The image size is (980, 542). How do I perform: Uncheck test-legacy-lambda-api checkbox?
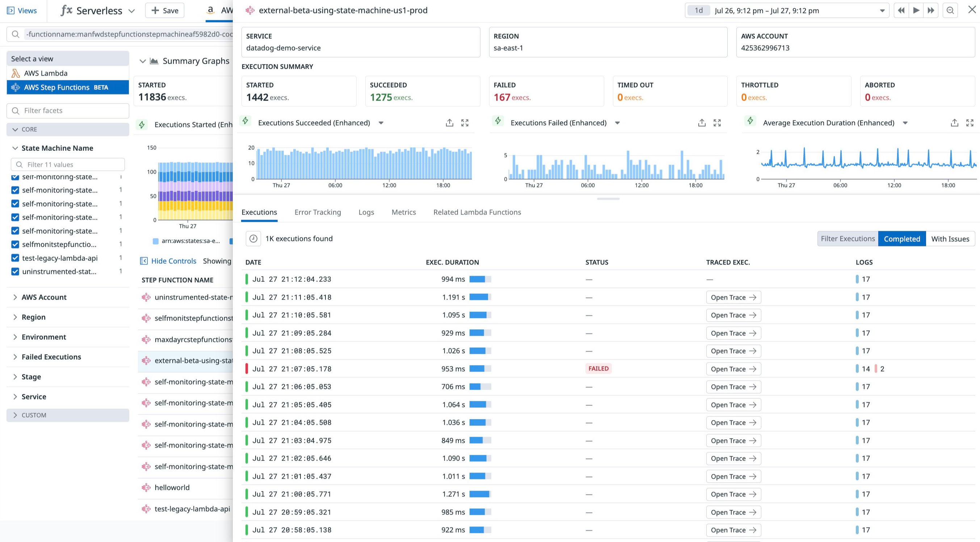coord(15,258)
